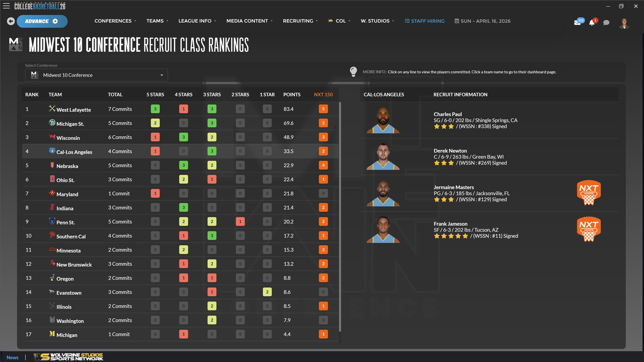Open the News link in bottom bar
Viewport: 644px width, 362px height.
[x=12, y=357]
